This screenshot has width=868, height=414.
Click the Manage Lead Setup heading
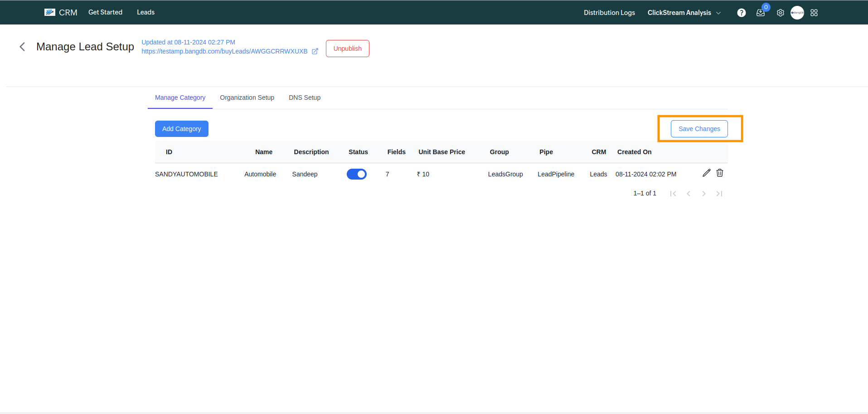pyautogui.click(x=85, y=47)
